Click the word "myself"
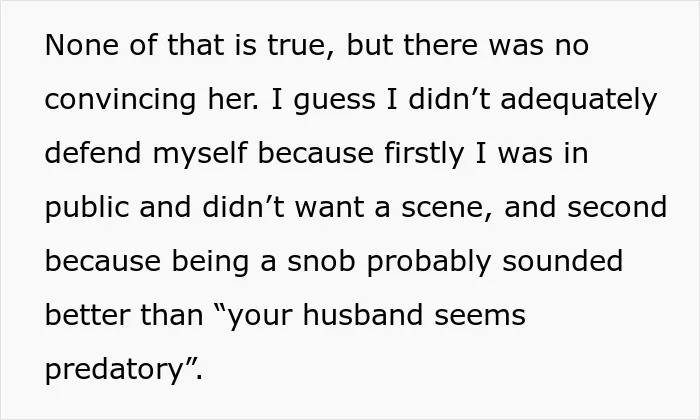 click(200, 154)
